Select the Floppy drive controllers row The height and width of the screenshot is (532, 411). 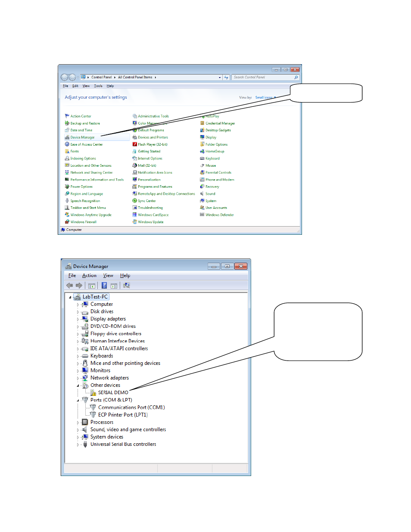coord(116,334)
